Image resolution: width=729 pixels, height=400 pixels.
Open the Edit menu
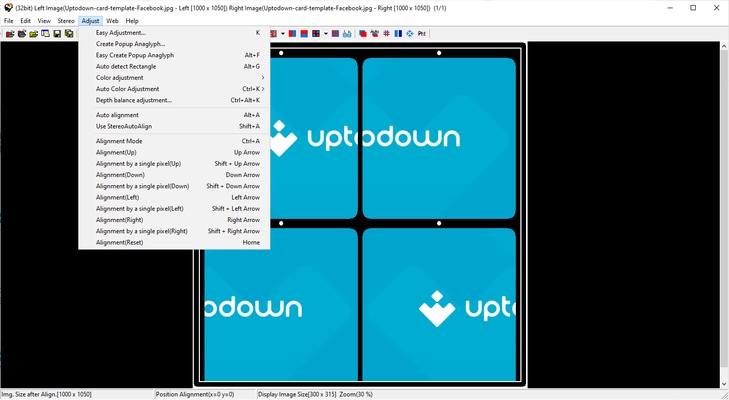coord(26,21)
